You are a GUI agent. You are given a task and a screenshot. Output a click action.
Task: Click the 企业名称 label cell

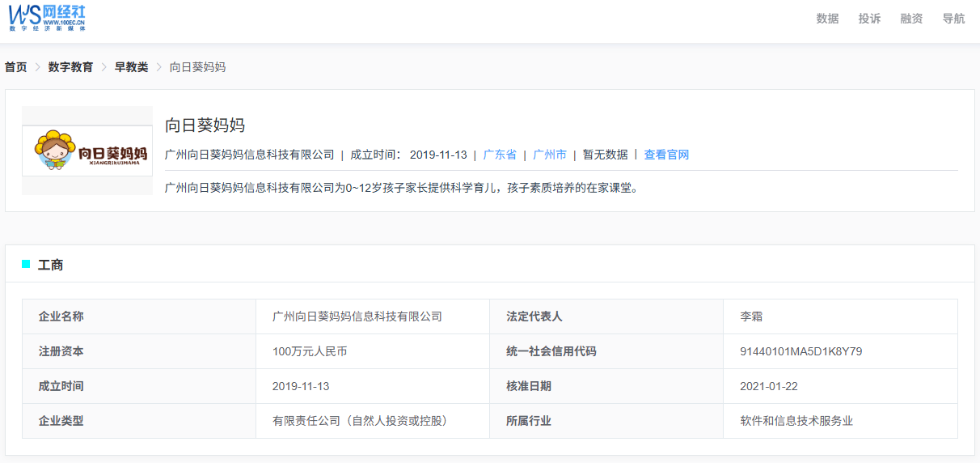139,316
